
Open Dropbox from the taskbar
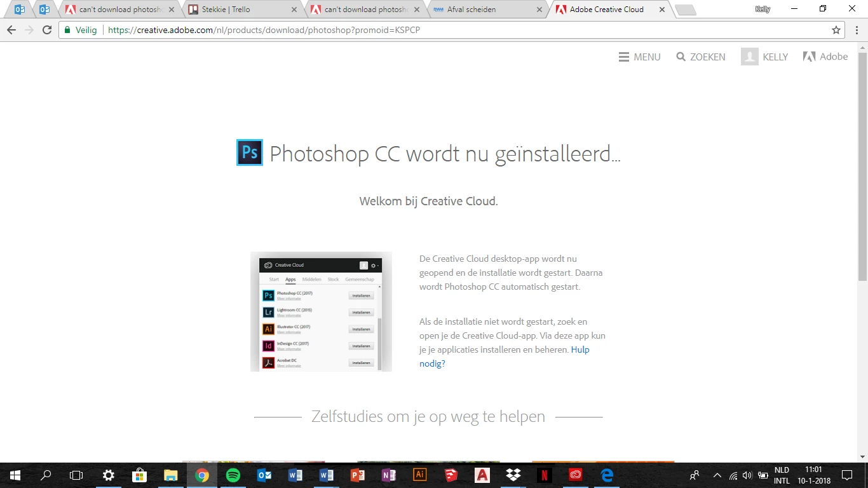click(x=513, y=475)
